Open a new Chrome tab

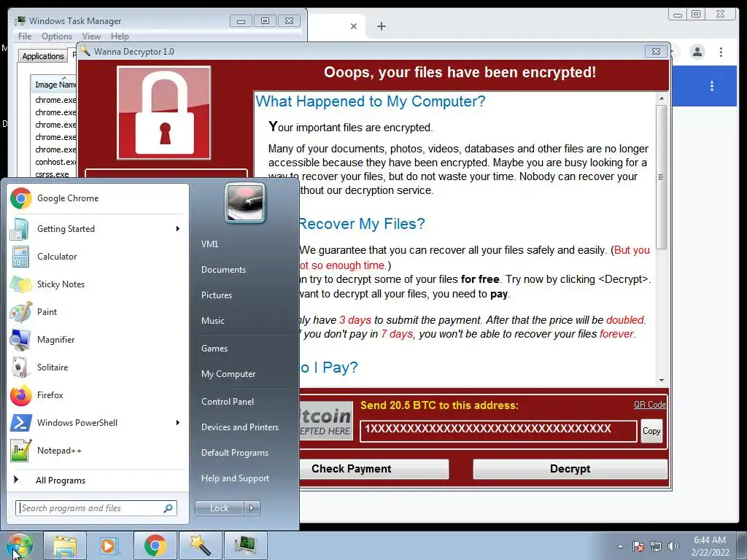(381, 26)
